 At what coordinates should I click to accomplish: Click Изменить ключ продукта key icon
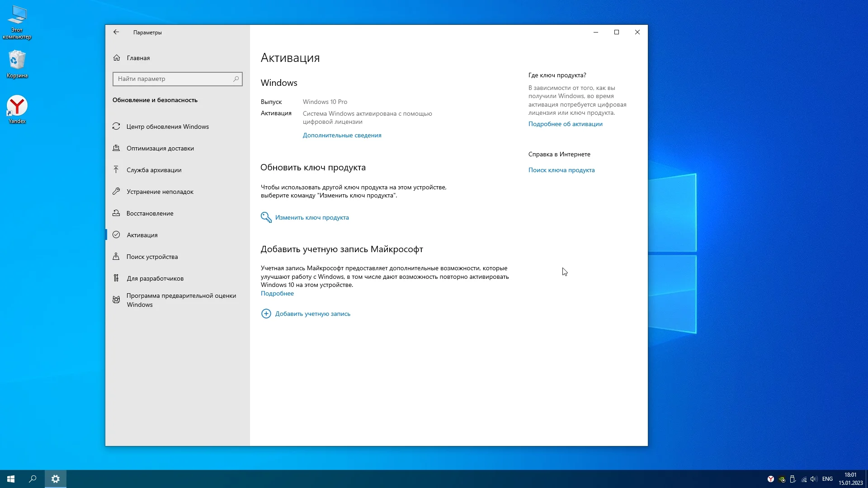tap(266, 217)
